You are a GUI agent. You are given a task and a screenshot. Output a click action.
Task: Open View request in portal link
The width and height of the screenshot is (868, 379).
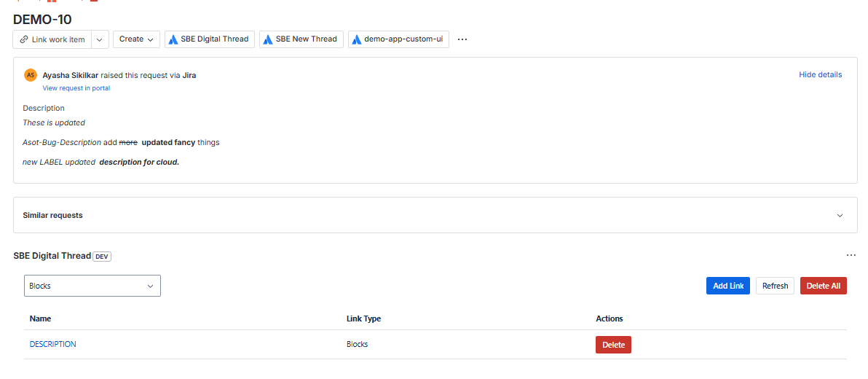pos(76,88)
